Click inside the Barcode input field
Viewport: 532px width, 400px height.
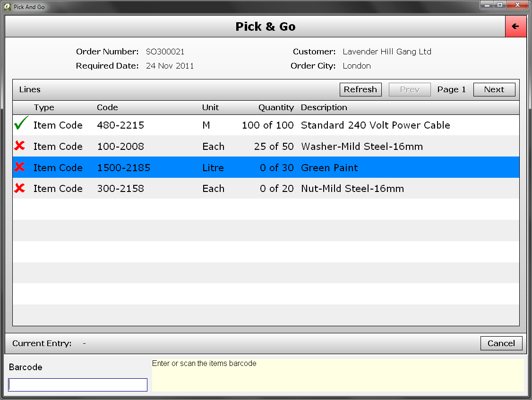point(77,384)
